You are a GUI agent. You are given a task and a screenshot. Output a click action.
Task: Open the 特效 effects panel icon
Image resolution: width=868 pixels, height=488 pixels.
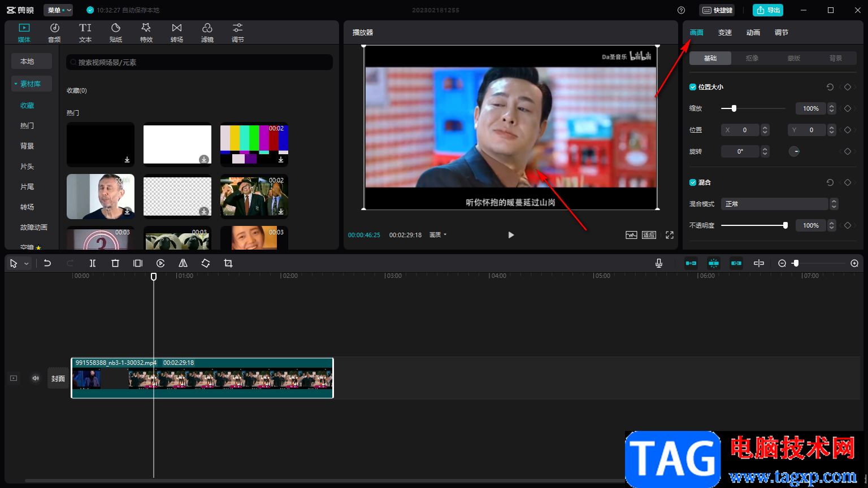[146, 32]
